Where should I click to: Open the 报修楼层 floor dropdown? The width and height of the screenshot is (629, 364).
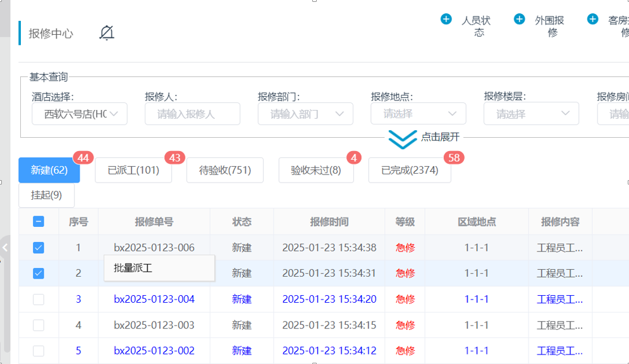click(532, 114)
